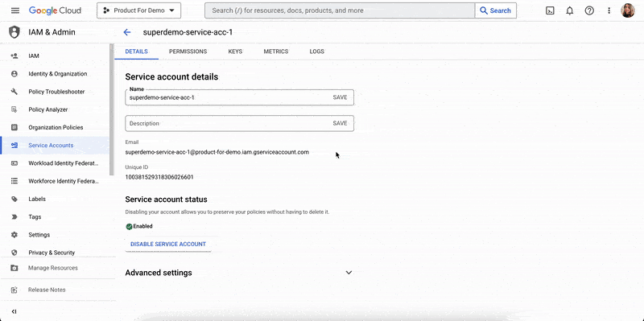Click the Unique ID number 100381529318306026601
644x321 pixels.
pyautogui.click(x=159, y=177)
